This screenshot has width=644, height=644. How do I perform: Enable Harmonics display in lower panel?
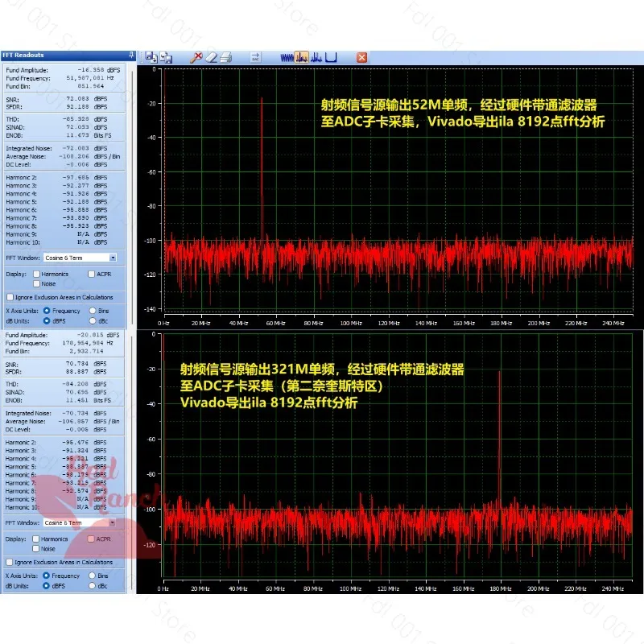[x=35, y=539]
